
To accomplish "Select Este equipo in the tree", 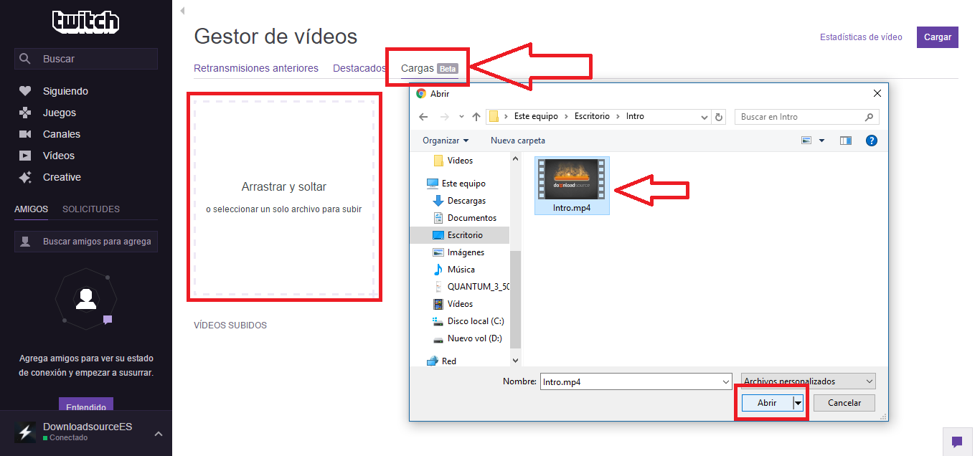I will pos(456,184).
